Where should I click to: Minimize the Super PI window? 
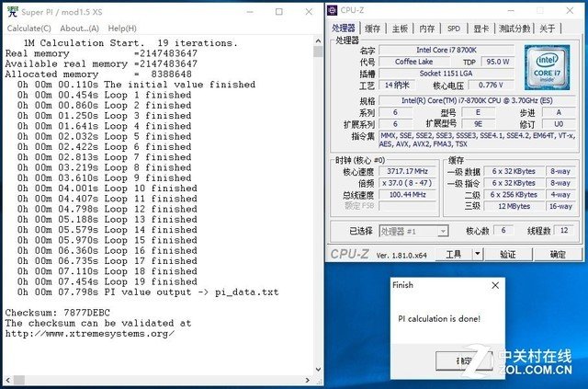(250, 12)
